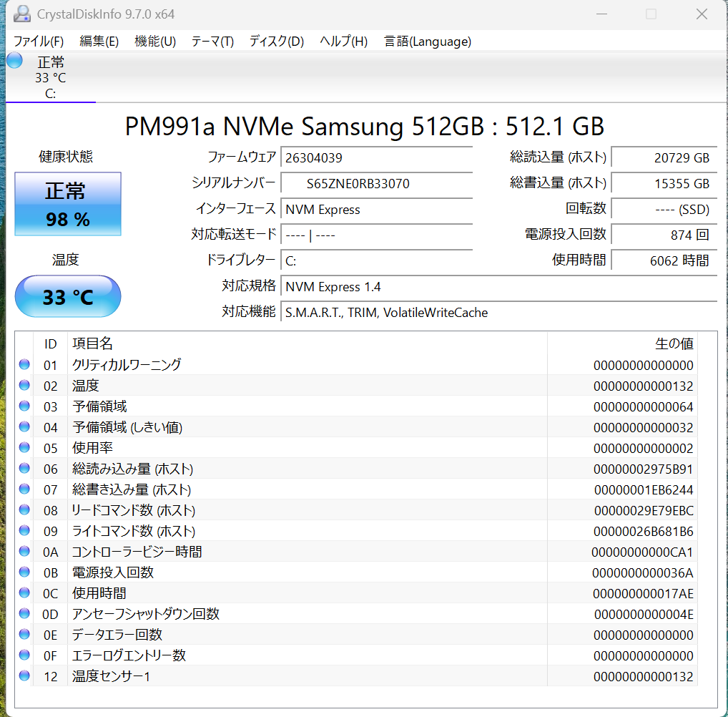Open the ディスク(D) menu
728x717 pixels.
pos(277,42)
